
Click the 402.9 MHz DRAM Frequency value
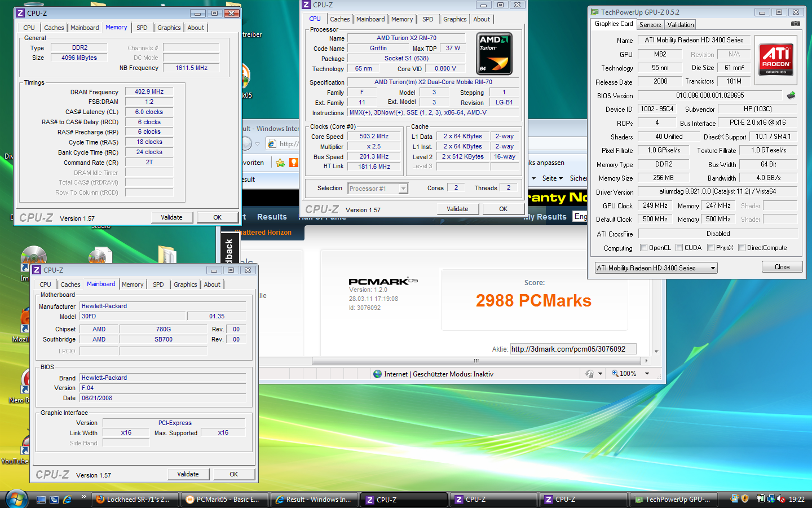[x=149, y=91]
